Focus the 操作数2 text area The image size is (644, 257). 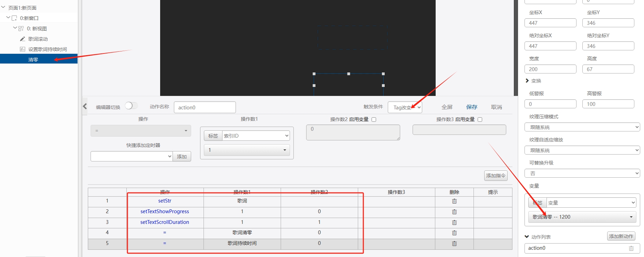353,132
